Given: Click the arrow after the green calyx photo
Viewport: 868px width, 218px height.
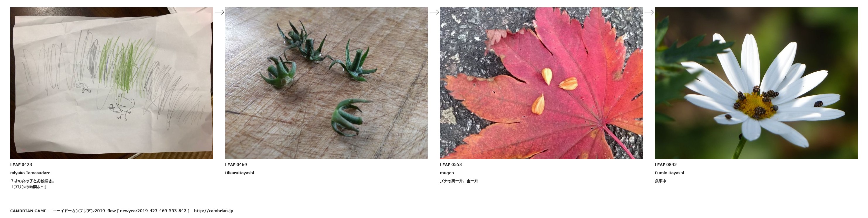Looking at the screenshot, I should click(x=434, y=12).
